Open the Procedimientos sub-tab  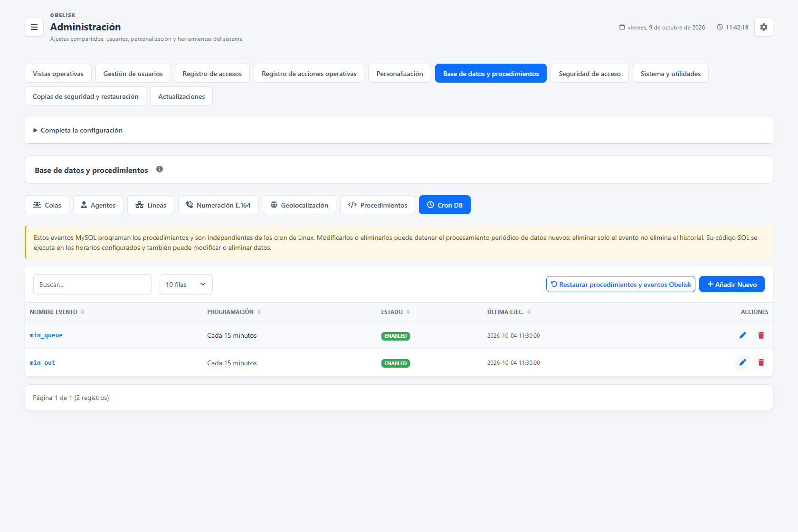(x=378, y=205)
